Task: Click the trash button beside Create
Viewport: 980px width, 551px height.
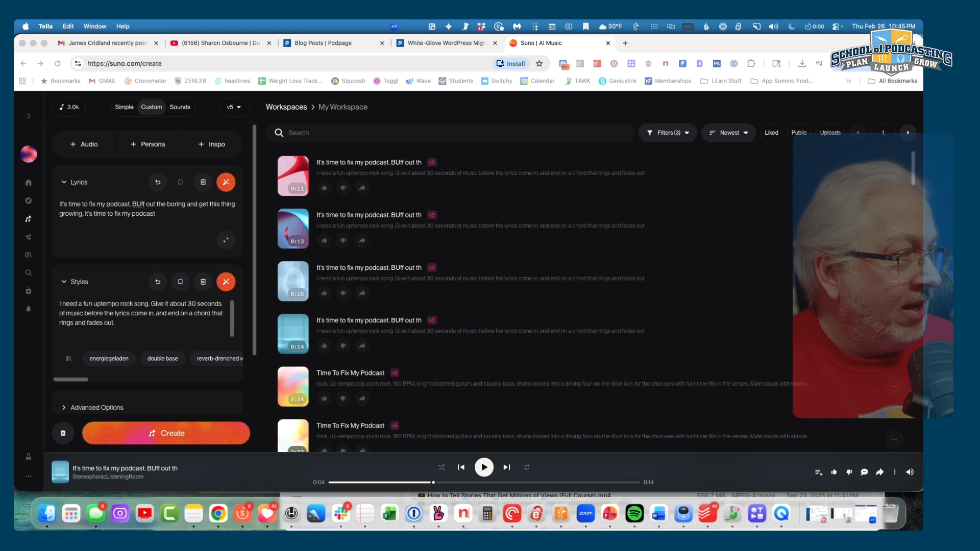Action: (x=63, y=433)
